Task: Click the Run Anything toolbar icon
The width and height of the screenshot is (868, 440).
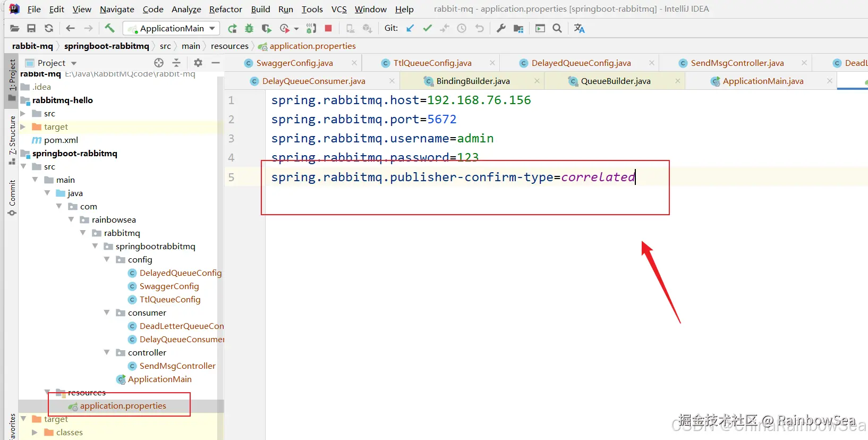Action: 540,28
